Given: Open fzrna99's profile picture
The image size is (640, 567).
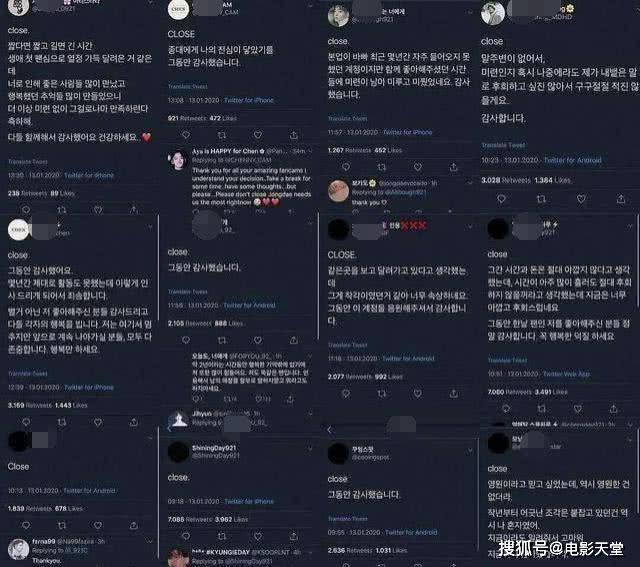Looking at the screenshot, I should [x=18, y=549].
